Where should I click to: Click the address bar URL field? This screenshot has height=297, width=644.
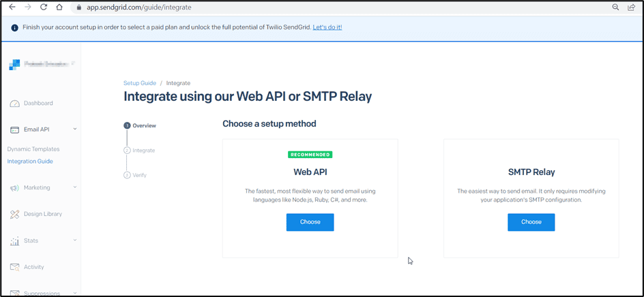(x=337, y=7)
